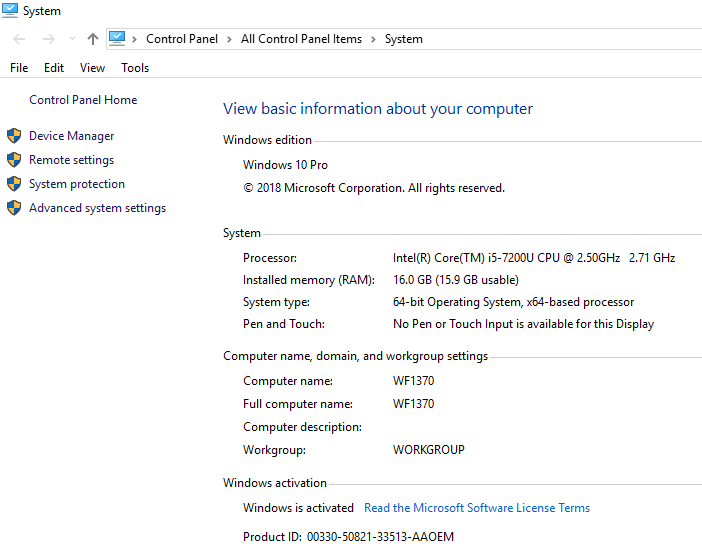Image resolution: width=702 pixels, height=551 pixels.
Task: Read the Microsoft Software License Terms
Action: 477,508
